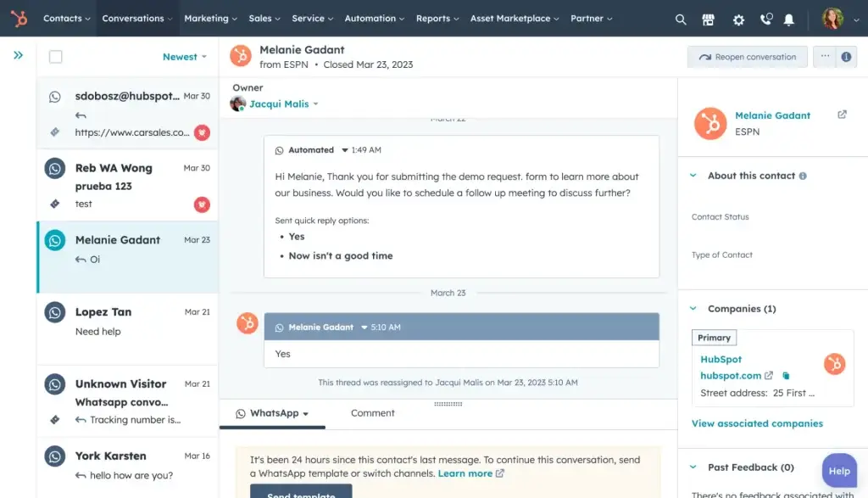Open the settings gear icon

click(x=737, y=19)
